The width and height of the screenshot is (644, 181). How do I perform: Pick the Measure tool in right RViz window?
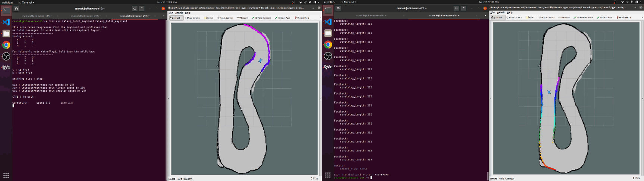point(564,18)
